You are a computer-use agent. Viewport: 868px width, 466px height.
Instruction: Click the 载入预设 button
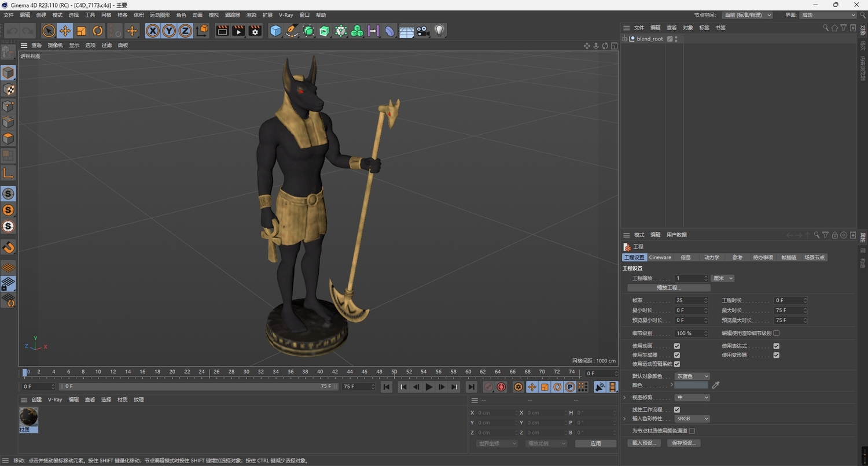[x=643, y=443]
